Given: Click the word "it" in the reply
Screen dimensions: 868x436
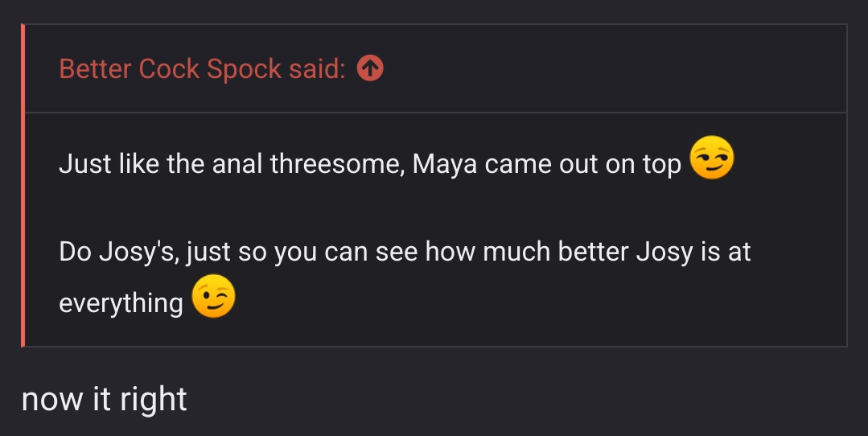Looking at the screenshot, I should click(101, 399).
